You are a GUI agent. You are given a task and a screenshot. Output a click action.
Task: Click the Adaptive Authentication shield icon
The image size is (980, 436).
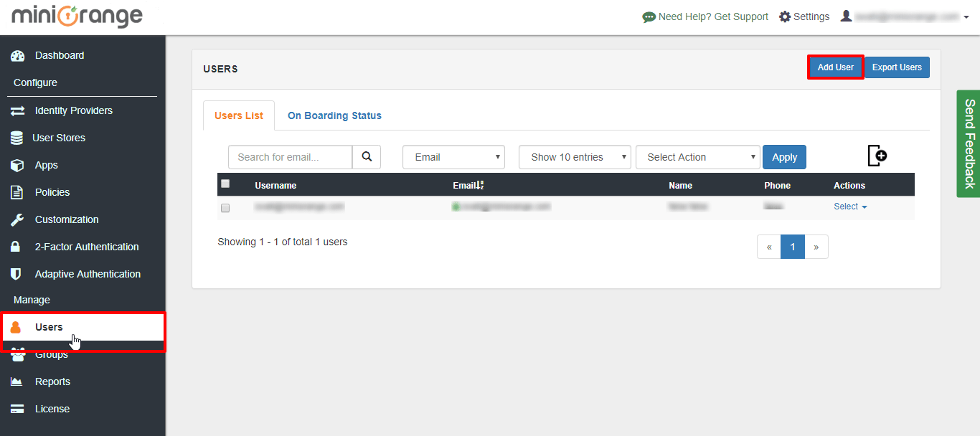pyautogui.click(x=16, y=274)
